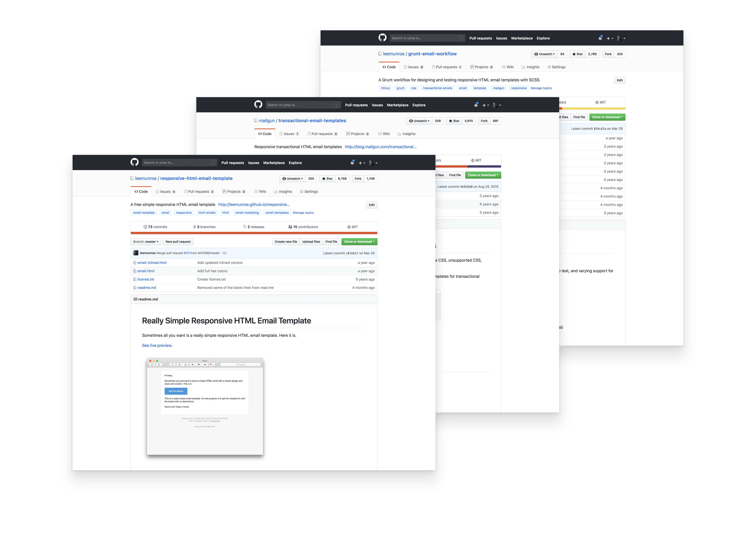The image size is (756, 552).
Task: Click email-inlined.html file icon
Action: click(135, 263)
